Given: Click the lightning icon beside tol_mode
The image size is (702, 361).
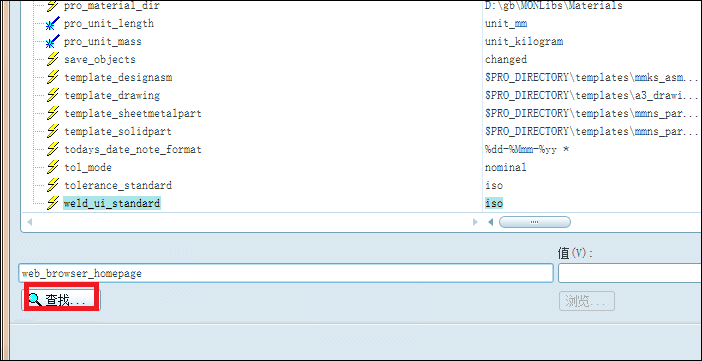Looking at the screenshot, I should pyautogui.click(x=53, y=167).
